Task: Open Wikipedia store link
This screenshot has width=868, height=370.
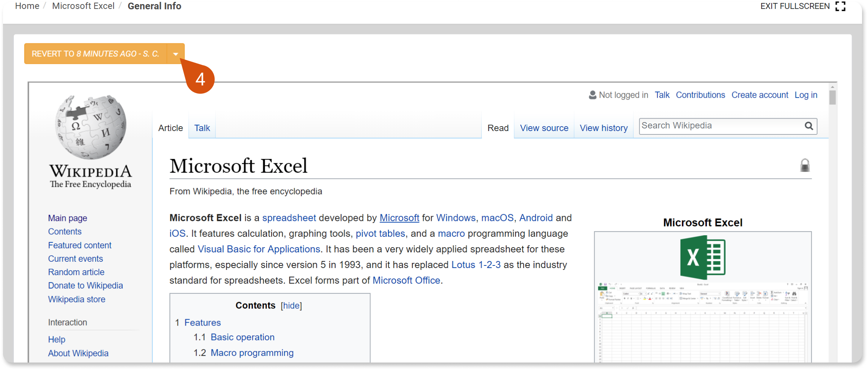Action: pos(77,300)
